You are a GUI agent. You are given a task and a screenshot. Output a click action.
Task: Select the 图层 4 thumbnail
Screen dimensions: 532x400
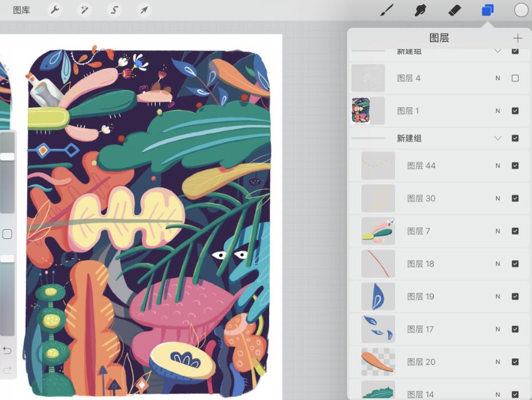point(368,78)
